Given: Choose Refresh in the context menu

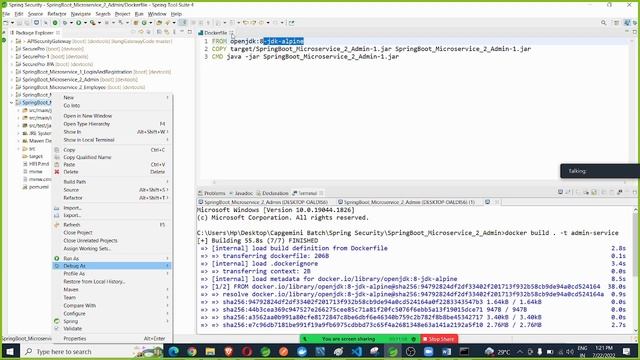Looking at the screenshot, I should click(x=72, y=225).
